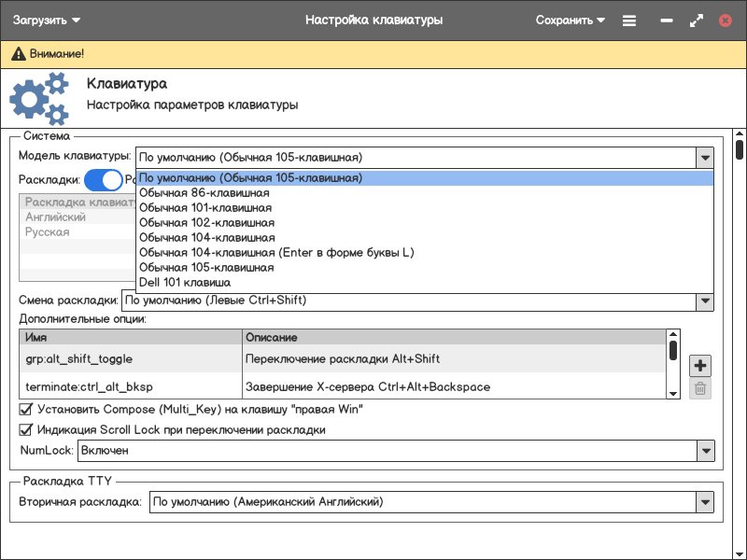Click the warning triangle icon

[18, 55]
